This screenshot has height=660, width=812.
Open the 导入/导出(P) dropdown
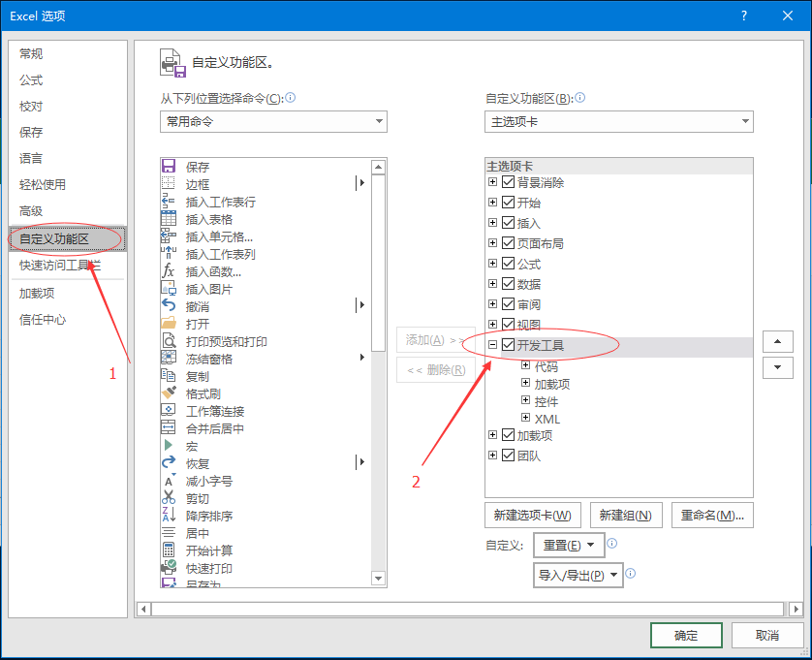[578, 575]
